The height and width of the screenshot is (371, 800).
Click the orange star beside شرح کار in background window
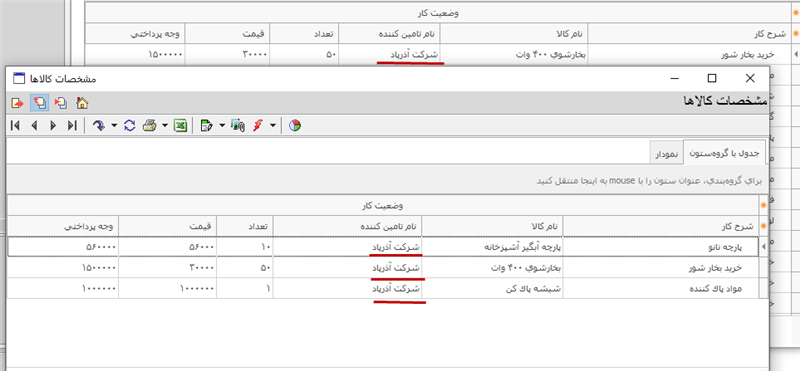(x=796, y=34)
